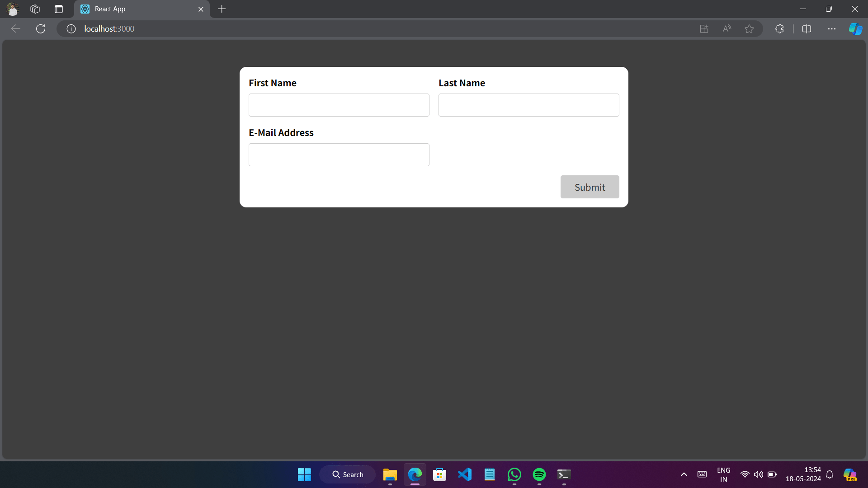Click into the Last Name field

click(528, 105)
